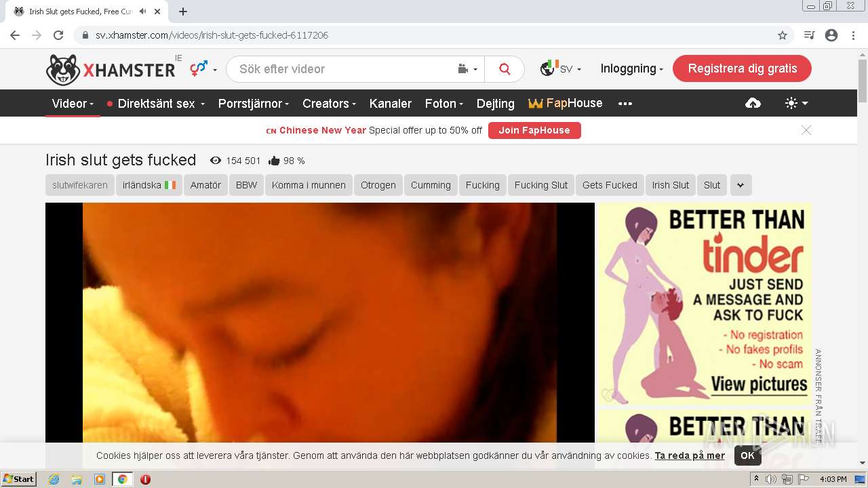Open the SV language dropdown
868x488 pixels.
click(561, 69)
